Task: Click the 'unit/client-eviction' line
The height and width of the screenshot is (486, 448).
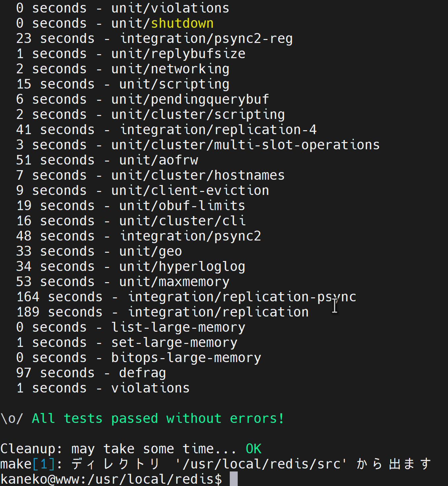Action: [x=143, y=191]
